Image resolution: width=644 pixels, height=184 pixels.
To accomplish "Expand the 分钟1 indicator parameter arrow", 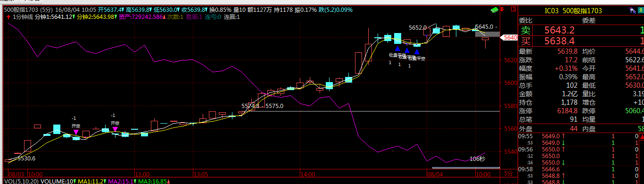I will [x=74, y=17].
